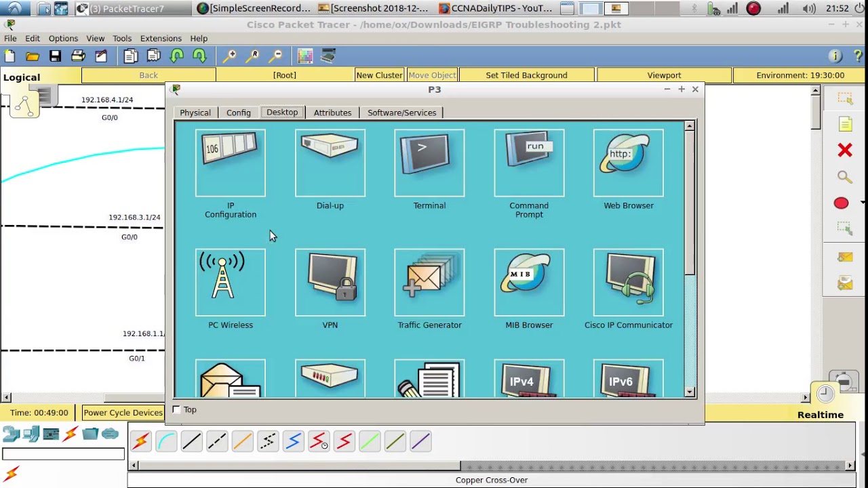868x488 pixels.
Task: Expand the drawing shape tool arrow
Action: pyautogui.click(x=863, y=202)
